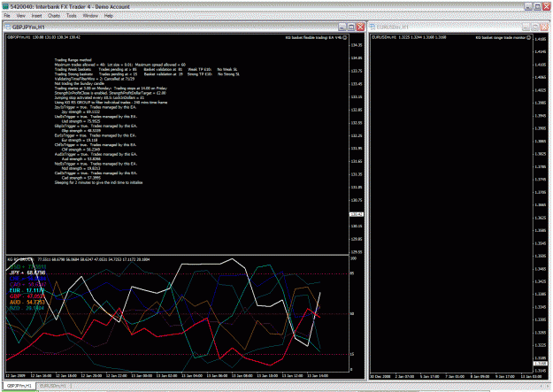Click the JPY 68.6798 indicator label
Viewport: 553px width, 392px height.
(x=27, y=273)
